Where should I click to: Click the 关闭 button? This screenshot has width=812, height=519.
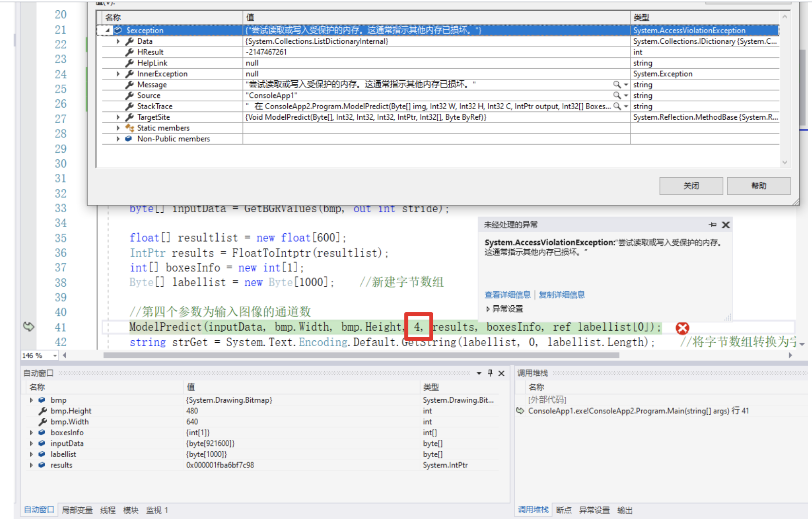(691, 186)
